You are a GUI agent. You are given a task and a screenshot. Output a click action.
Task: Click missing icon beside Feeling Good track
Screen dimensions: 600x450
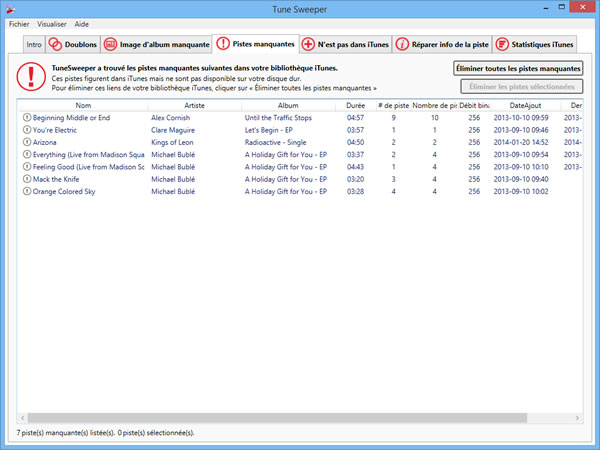[27, 166]
